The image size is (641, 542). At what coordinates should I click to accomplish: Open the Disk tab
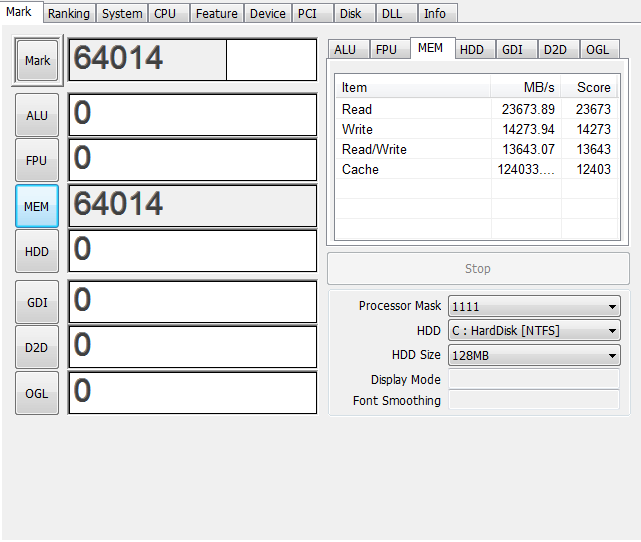[354, 13]
